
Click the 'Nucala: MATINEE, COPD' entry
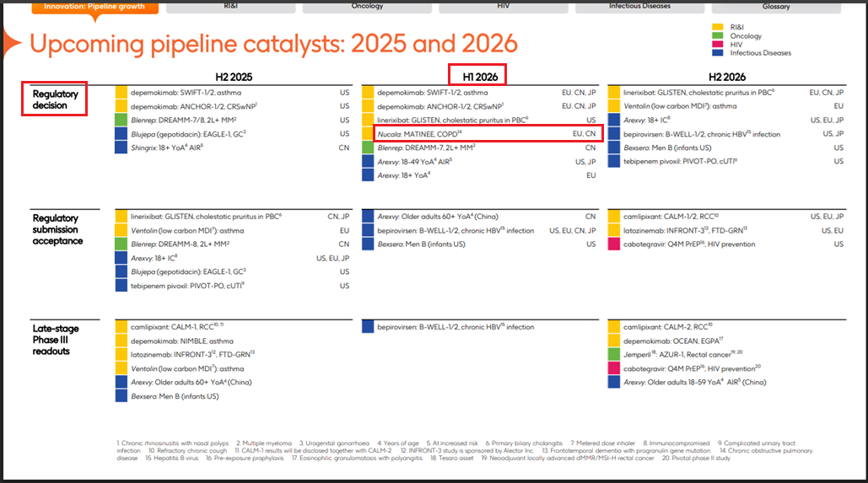click(419, 134)
